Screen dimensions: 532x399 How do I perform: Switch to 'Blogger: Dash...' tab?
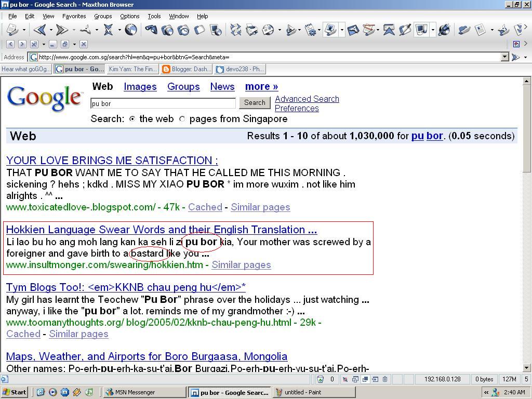click(x=187, y=69)
